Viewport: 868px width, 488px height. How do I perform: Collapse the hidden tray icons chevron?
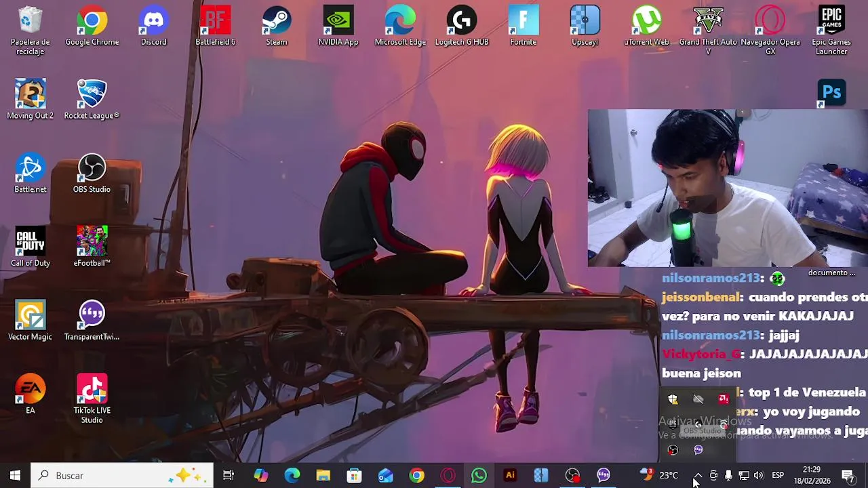(x=698, y=476)
